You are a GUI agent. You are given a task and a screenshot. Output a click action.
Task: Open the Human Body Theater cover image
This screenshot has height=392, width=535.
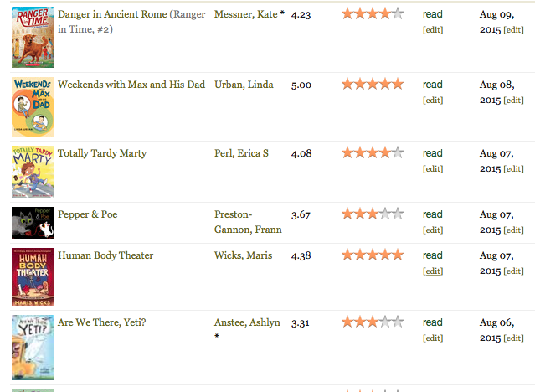32,277
